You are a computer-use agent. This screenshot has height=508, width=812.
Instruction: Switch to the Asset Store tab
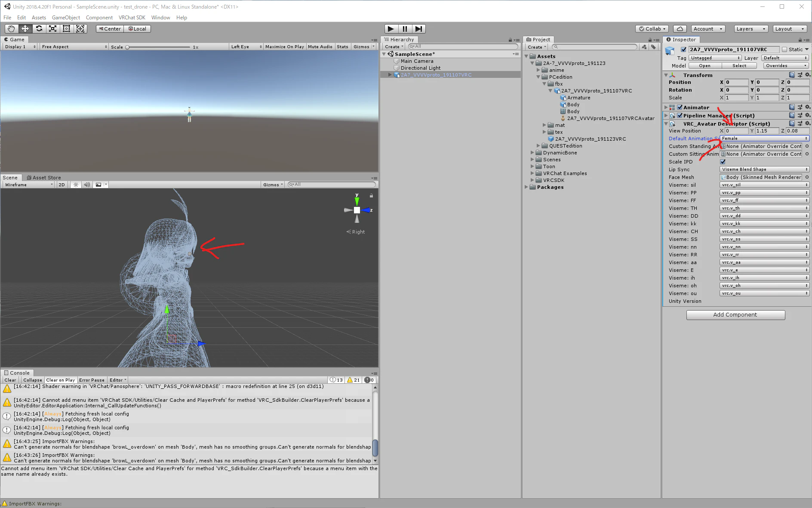(x=43, y=178)
